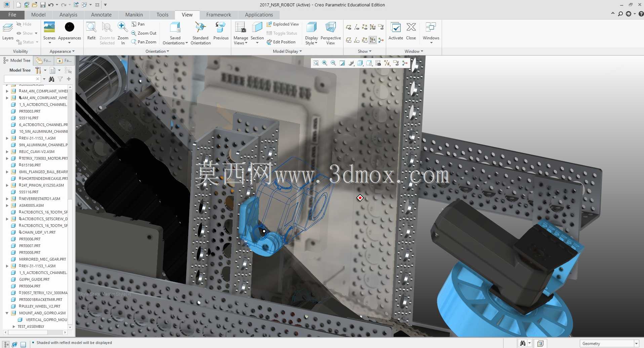Viewport: 644px width, 348px height.
Task: Click Repaint in the graphics toolbar
Action: [342, 63]
